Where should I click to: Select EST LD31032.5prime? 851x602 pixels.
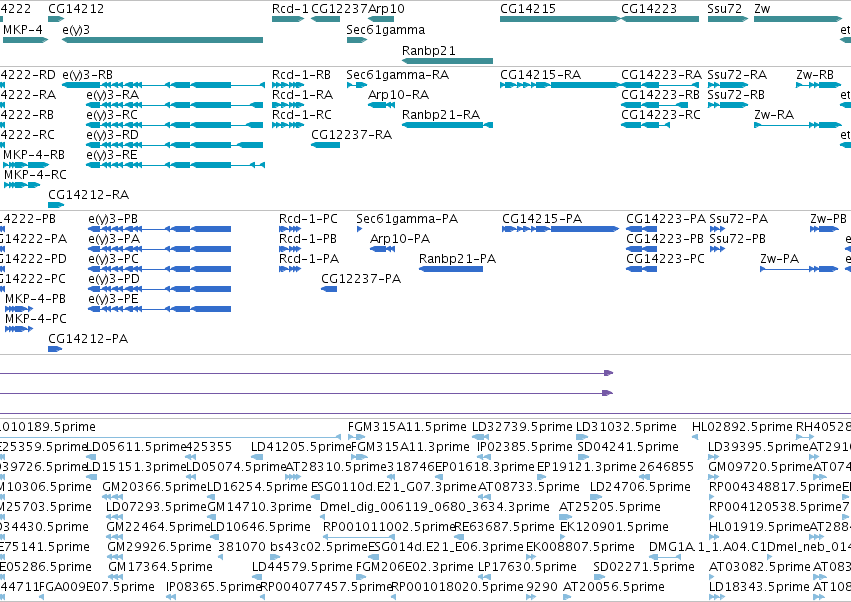pos(582,437)
